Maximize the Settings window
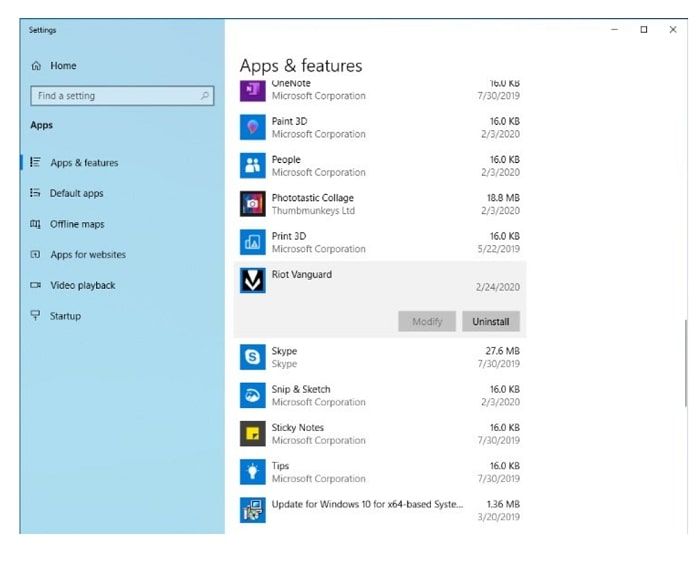Screen dimensions: 700x568 coord(644,29)
